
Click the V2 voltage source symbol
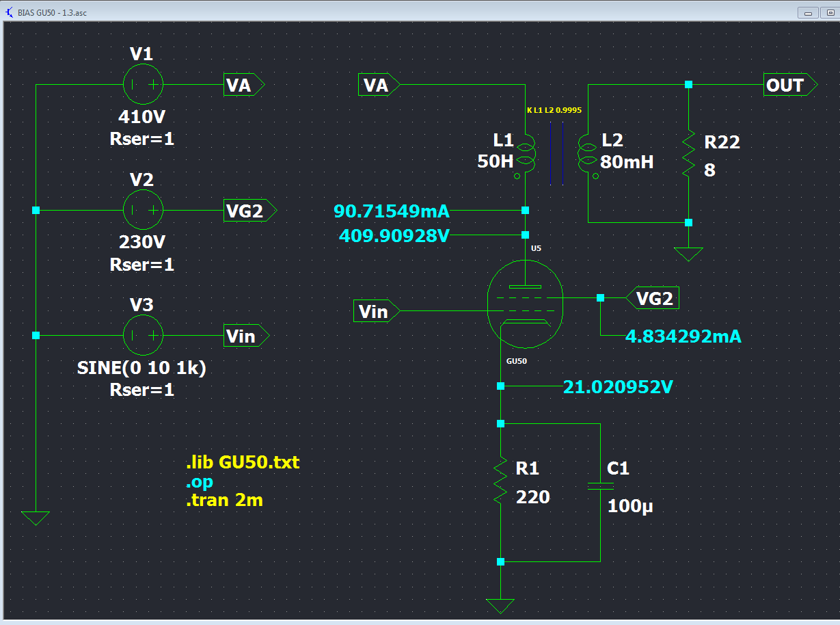point(143,210)
